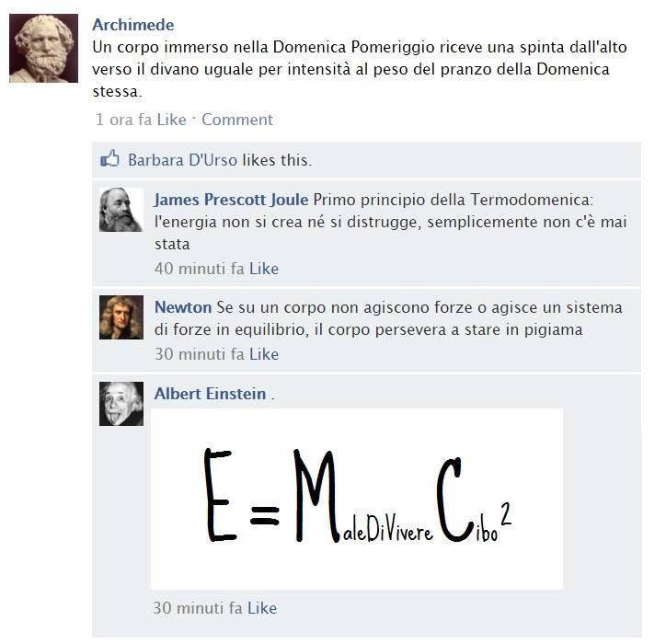Click the '40 minuti fa' timestamp

click(x=200, y=269)
